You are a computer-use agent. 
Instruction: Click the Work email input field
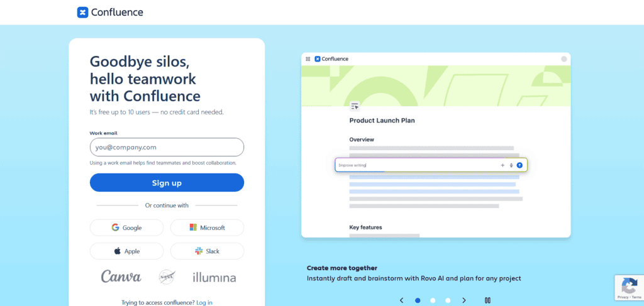pyautogui.click(x=167, y=147)
